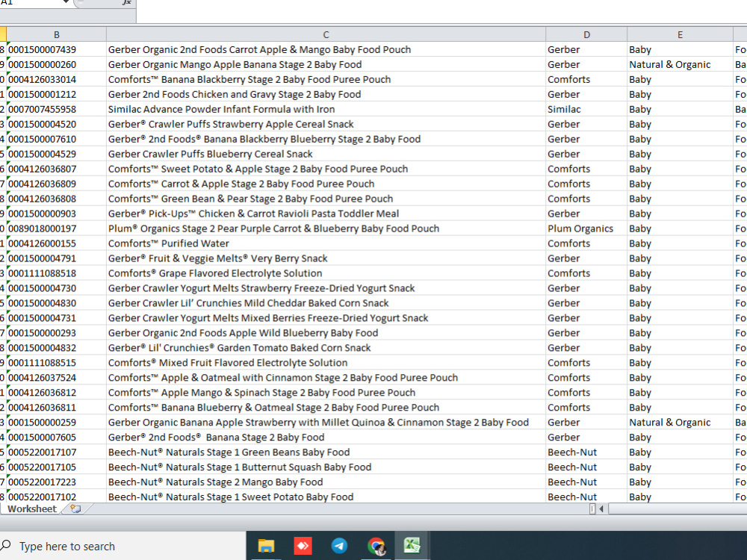Select Beech-Nut Naturals Stage 1 Sweet Potato cell
The image size is (747, 560).
pyautogui.click(x=326, y=497)
